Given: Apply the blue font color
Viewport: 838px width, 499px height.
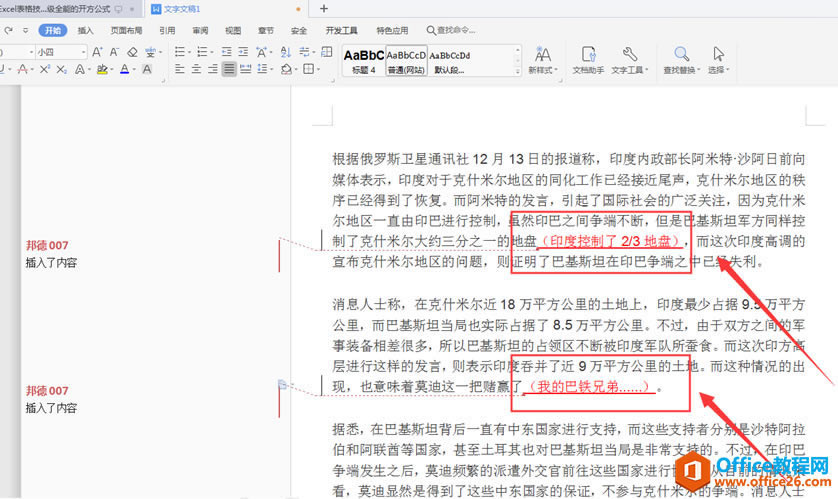Looking at the screenshot, I should click(x=125, y=69).
